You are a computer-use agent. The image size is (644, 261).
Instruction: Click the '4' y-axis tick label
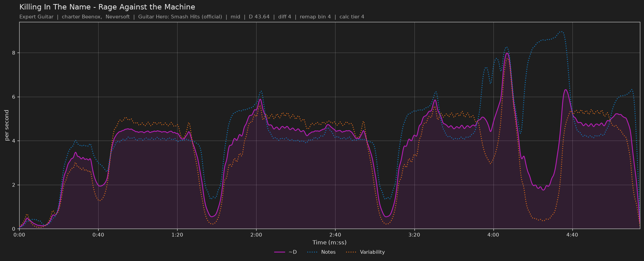(14, 141)
